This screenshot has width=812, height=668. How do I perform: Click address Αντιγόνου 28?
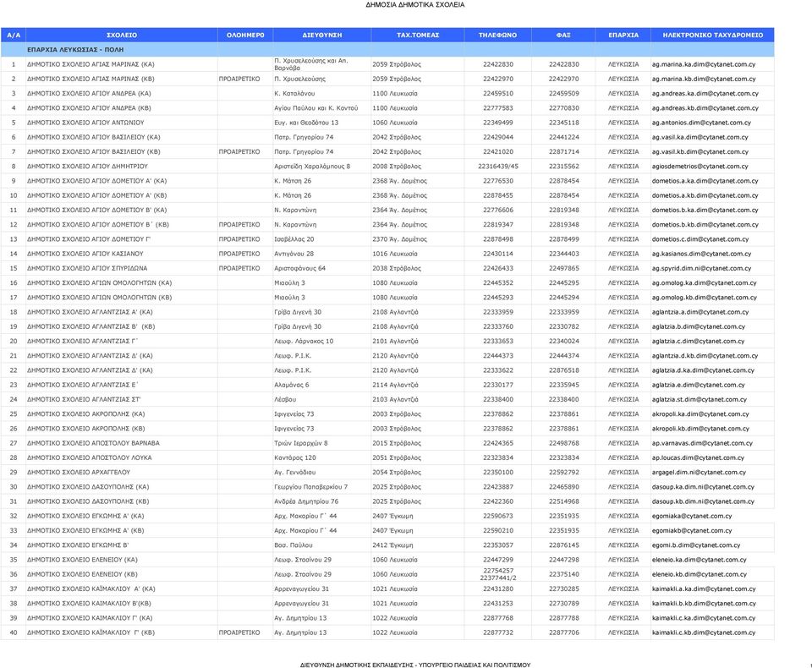294,254
